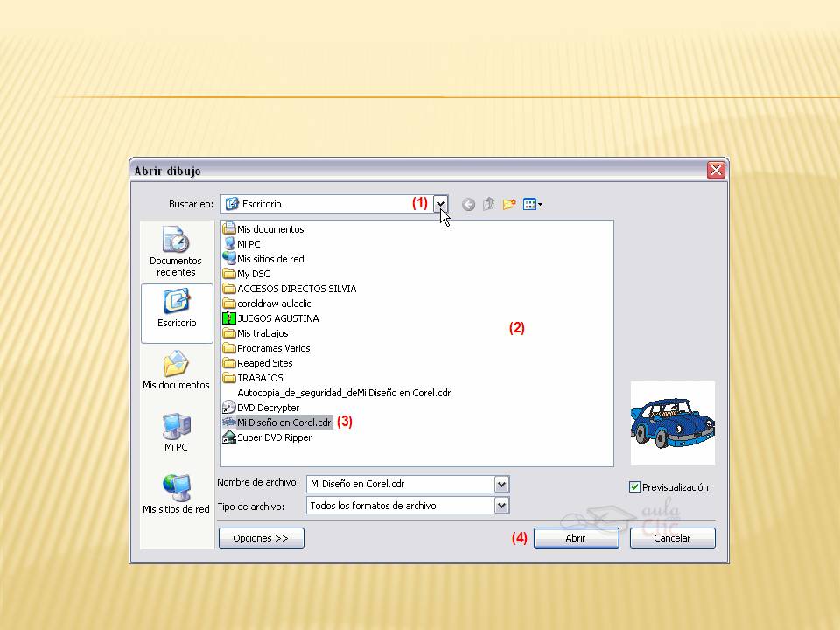Select the My DSC folder

click(247, 274)
